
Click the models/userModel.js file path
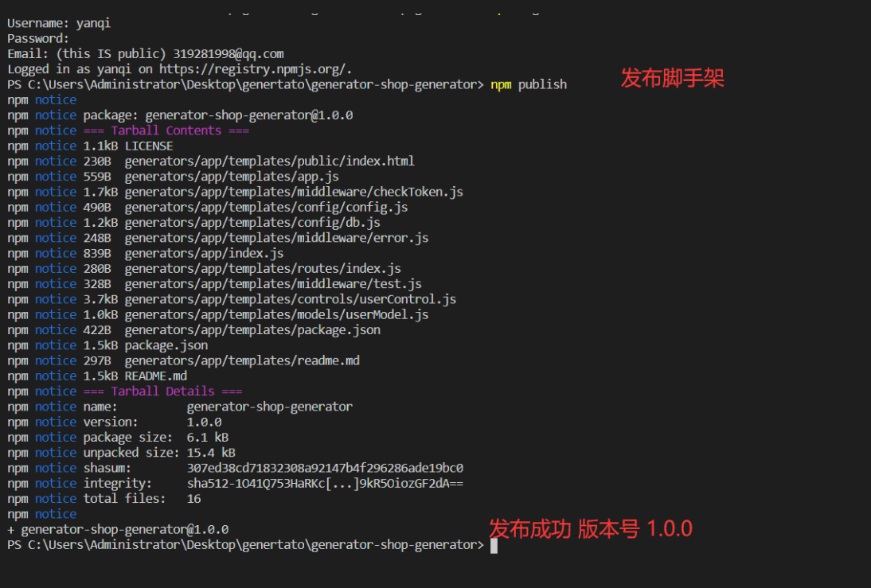click(x=276, y=315)
